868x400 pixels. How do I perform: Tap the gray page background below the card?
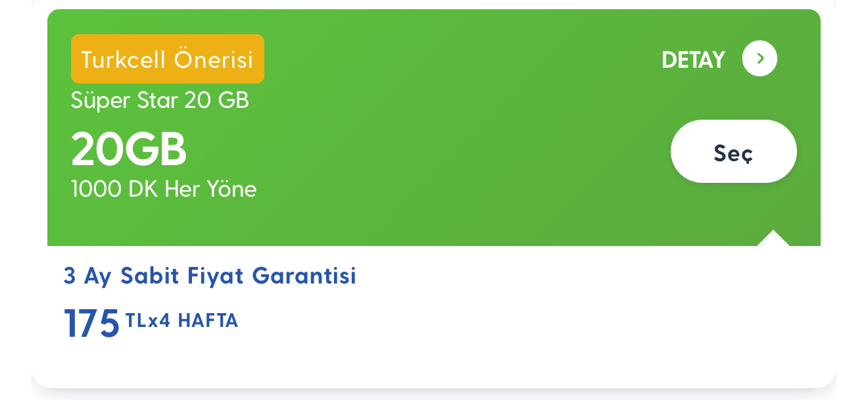coord(434,395)
